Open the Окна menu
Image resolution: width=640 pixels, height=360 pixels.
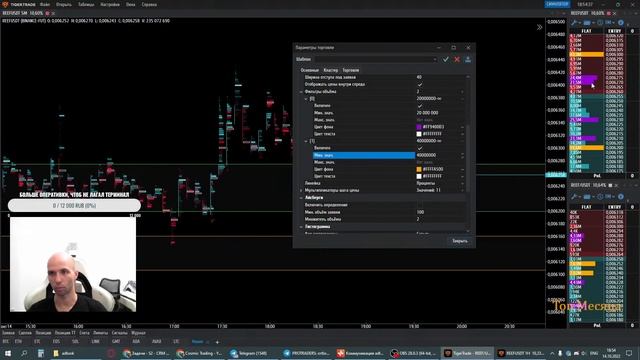tap(130, 4)
